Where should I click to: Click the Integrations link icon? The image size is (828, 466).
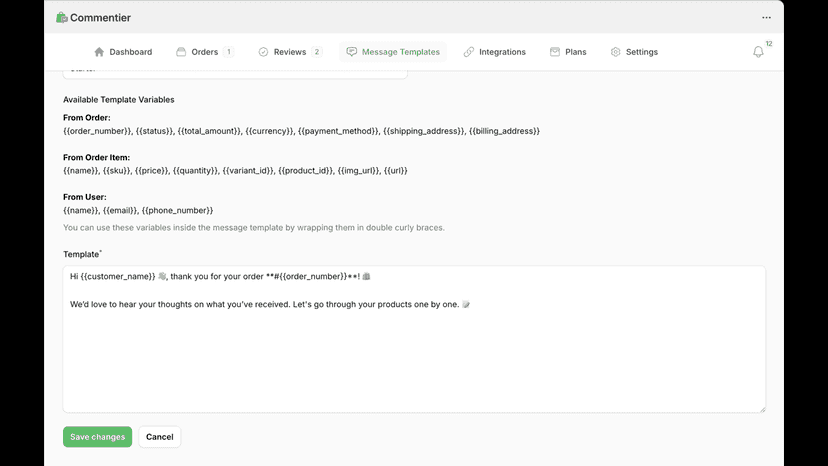pyautogui.click(x=469, y=52)
